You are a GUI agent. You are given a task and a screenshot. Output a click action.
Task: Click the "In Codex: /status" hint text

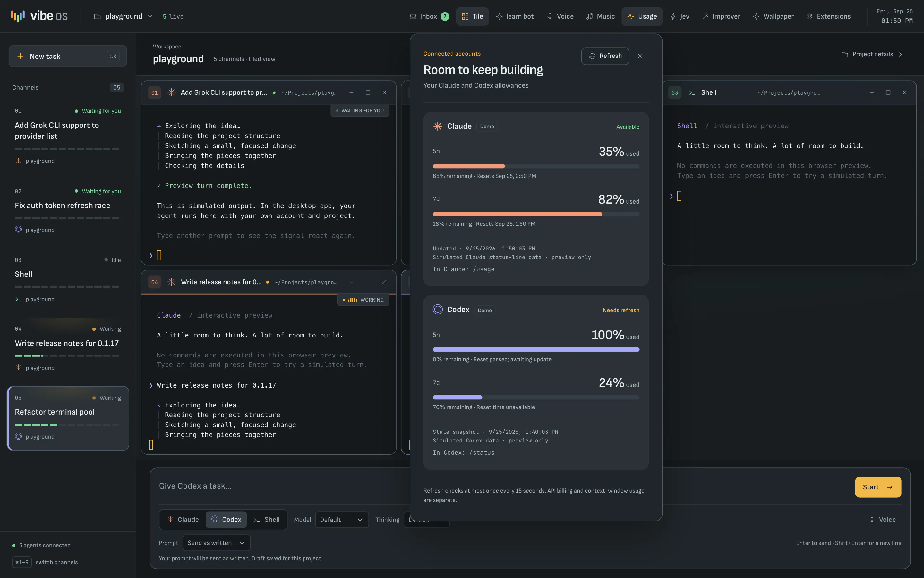[463, 453]
